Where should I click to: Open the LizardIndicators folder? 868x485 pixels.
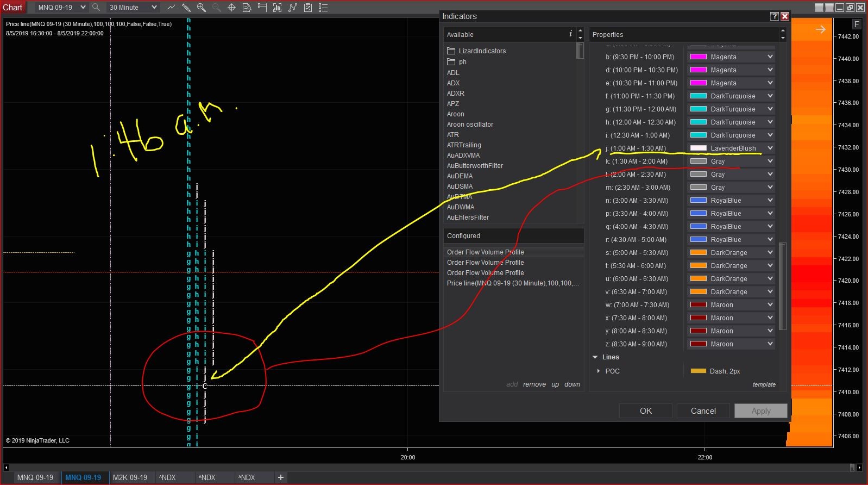(476, 51)
